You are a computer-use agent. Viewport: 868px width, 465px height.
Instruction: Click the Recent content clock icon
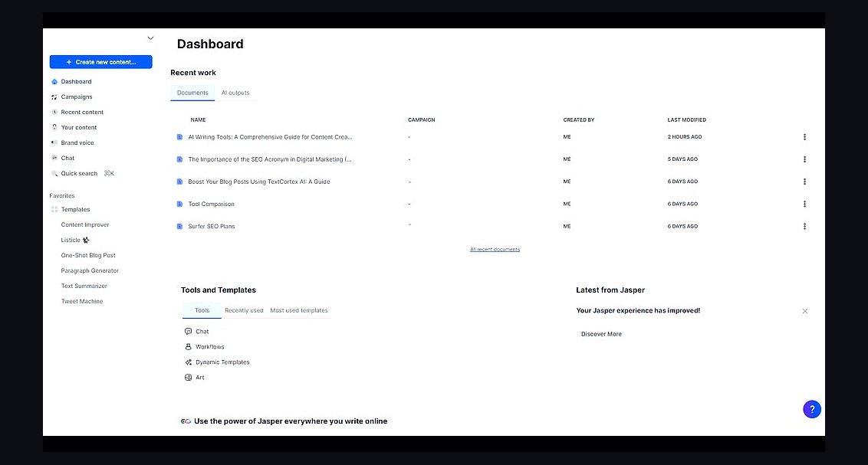click(54, 113)
